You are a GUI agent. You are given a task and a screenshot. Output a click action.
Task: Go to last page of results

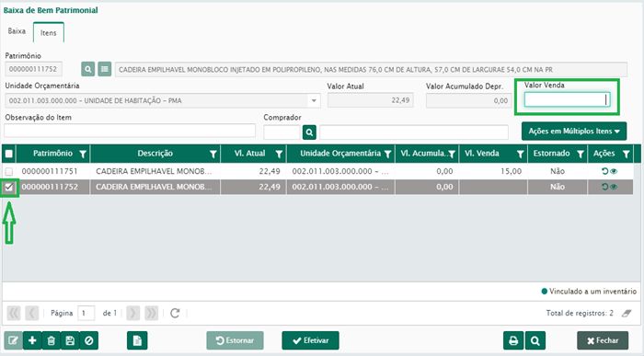(x=151, y=313)
